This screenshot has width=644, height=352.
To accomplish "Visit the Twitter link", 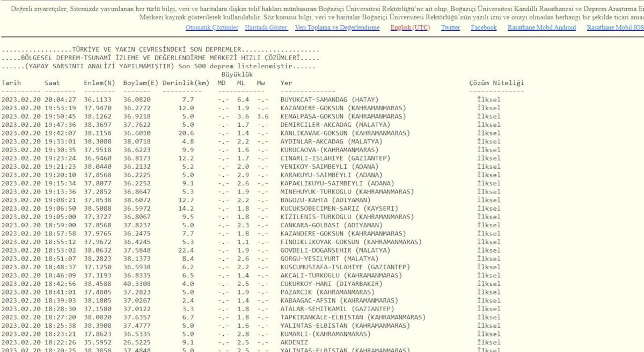I will [x=450, y=28].
